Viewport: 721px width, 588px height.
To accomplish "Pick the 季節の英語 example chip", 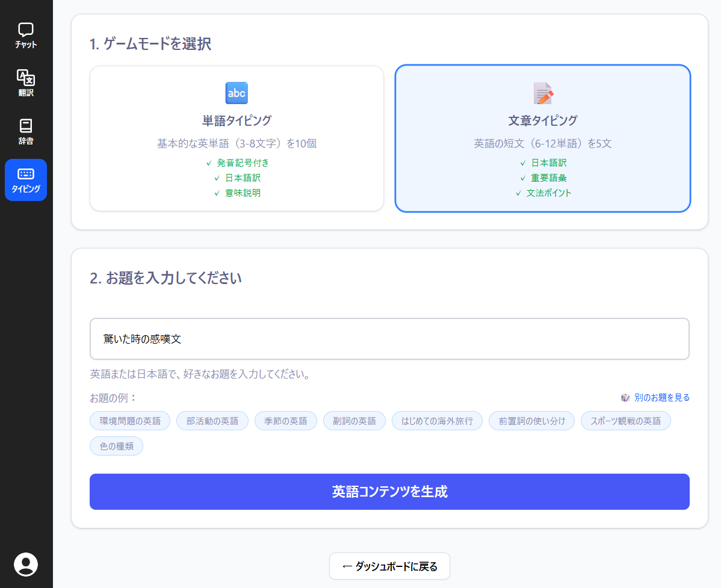I will (285, 421).
